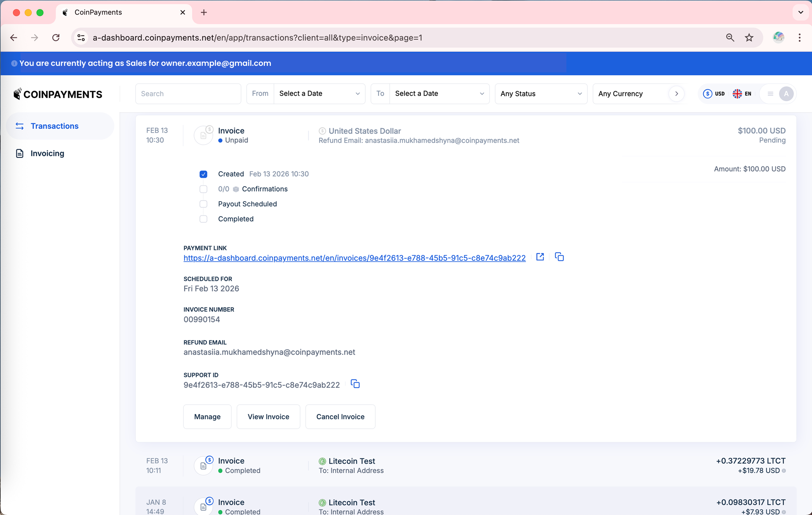Click info icon next to +$19.78 USD
Screen dimensions: 812x515
(x=784, y=471)
